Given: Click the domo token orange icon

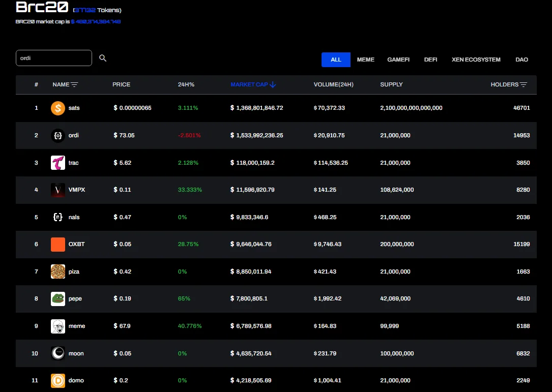Looking at the screenshot, I should [x=58, y=381].
